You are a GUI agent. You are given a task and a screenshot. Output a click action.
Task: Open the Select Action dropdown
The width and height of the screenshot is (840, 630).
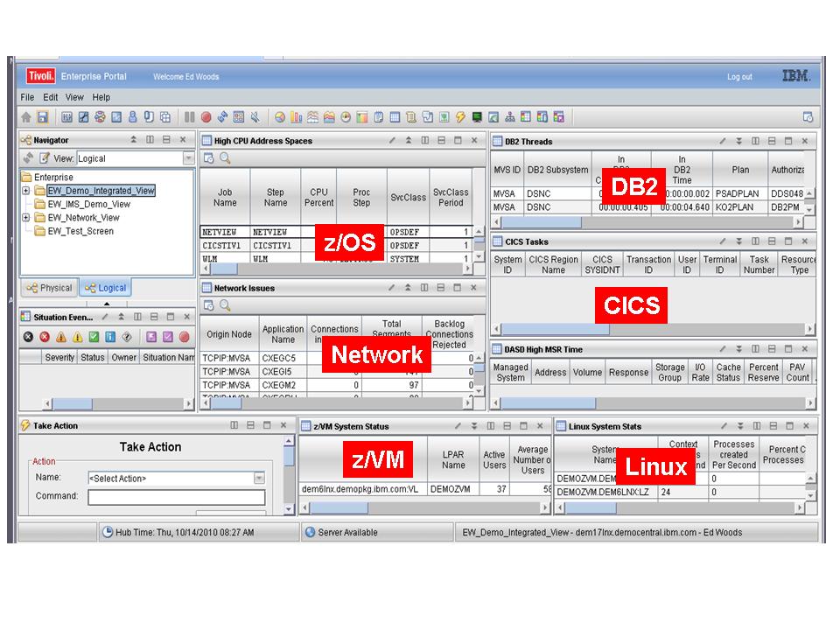pos(259,478)
